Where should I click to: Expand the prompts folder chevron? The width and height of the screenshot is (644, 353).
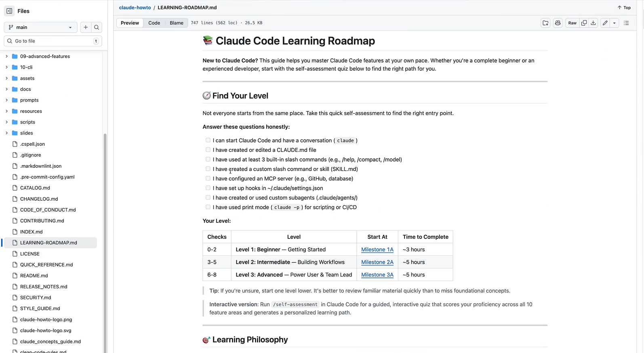click(x=6, y=100)
